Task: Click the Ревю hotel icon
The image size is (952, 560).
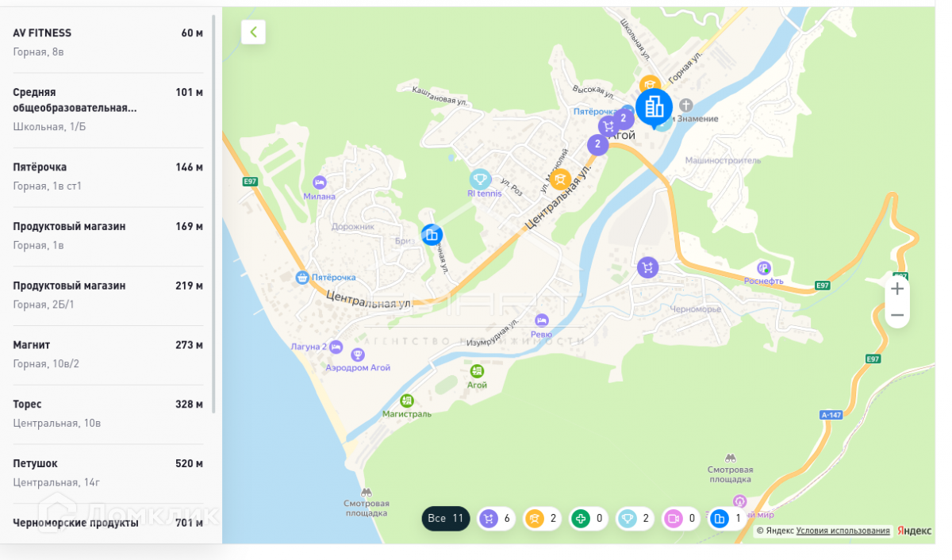Action: (541, 320)
